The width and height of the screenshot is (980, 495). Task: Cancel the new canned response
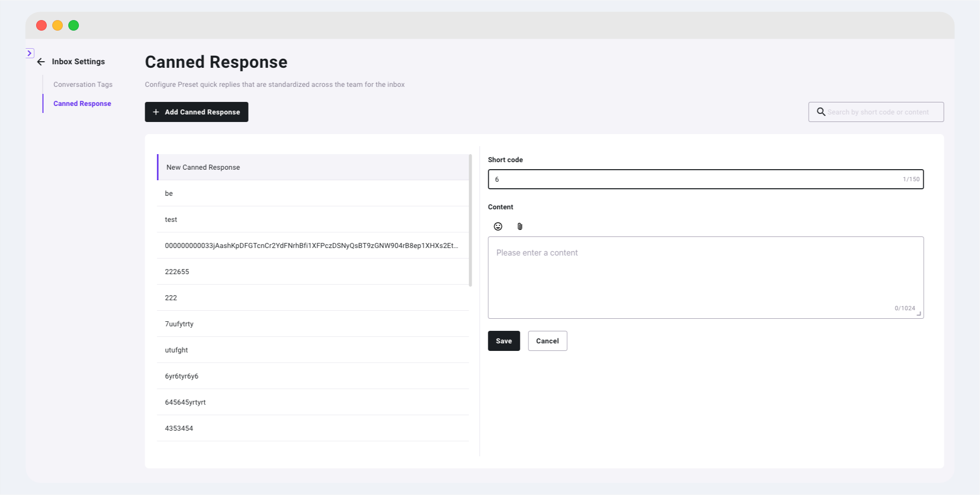pos(547,341)
